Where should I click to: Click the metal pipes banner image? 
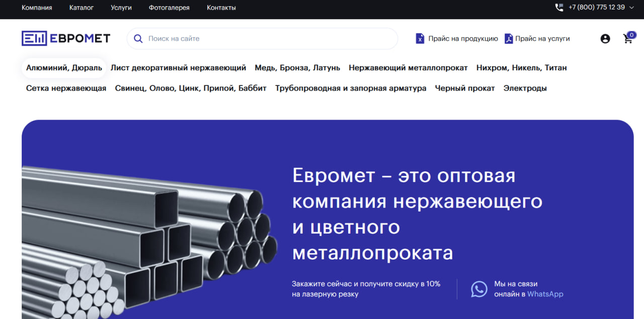(149, 243)
